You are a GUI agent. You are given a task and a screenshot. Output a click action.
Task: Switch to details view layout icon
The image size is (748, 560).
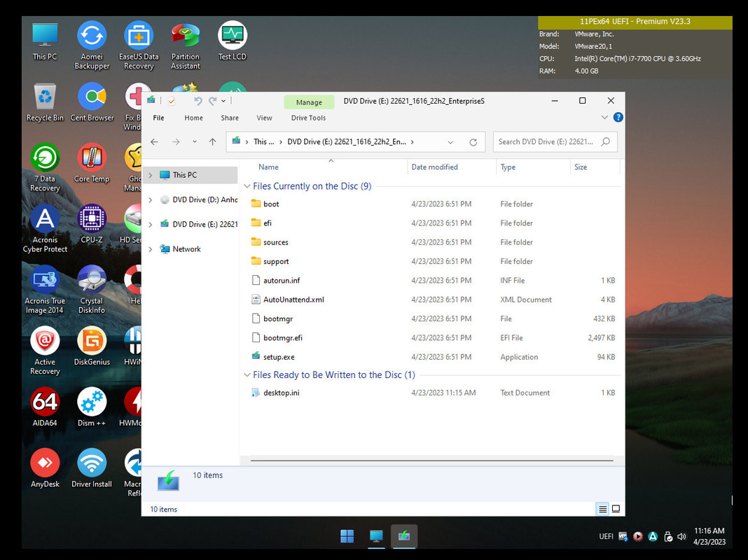point(602,509)
